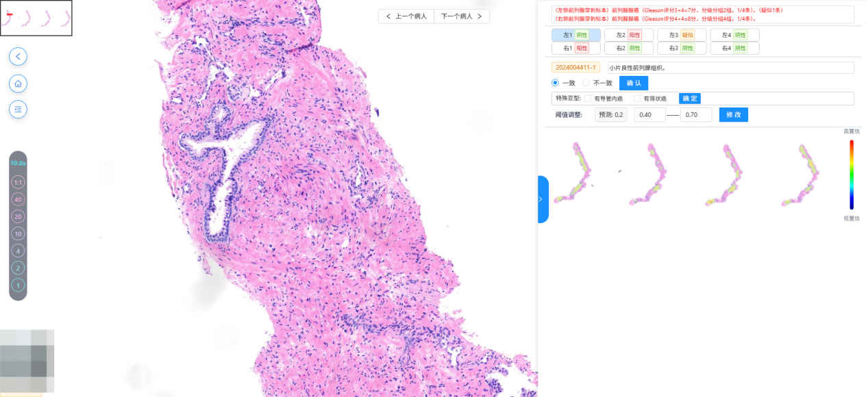Viewport: 868px width, 397px height.
Task: Tick the 有筛状癌 checkbox
Action: (x=638, y=99)
